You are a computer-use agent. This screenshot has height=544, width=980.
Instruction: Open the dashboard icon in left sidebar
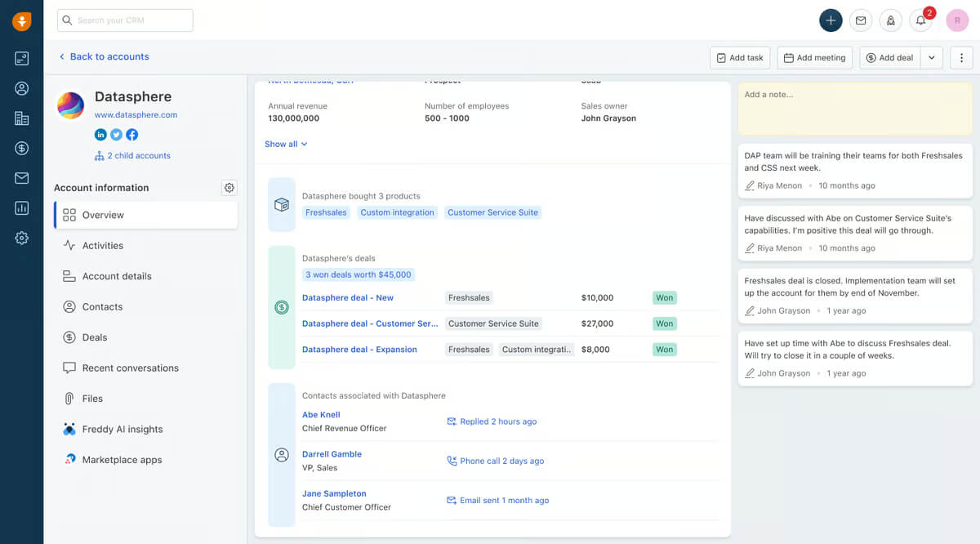21,58
